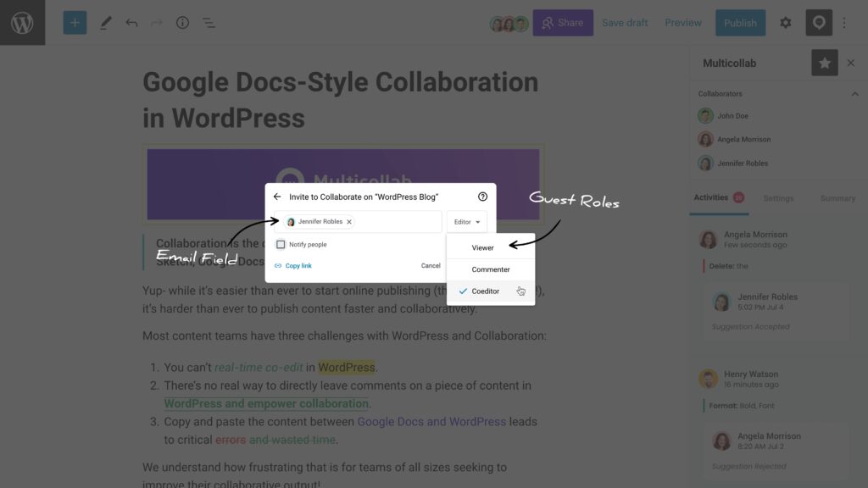Go back using the dialog arrow
This screenshot has height=488, width=868.
277,197
